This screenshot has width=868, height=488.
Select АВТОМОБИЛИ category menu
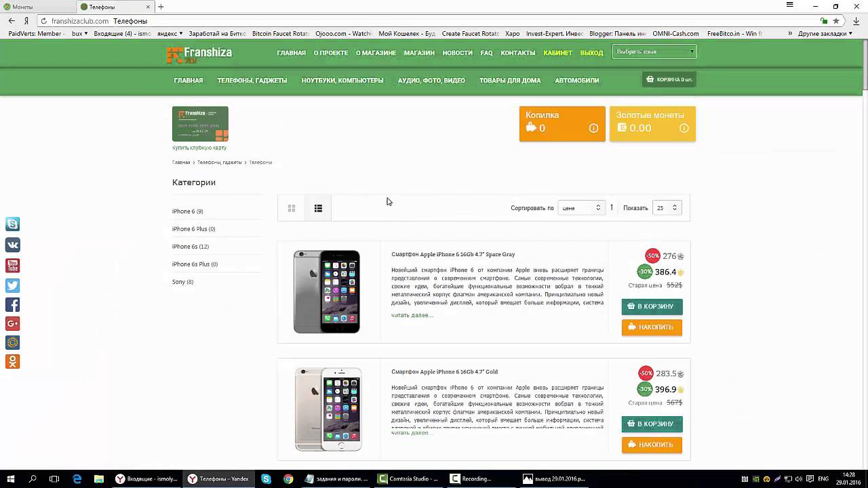(577, 80)
